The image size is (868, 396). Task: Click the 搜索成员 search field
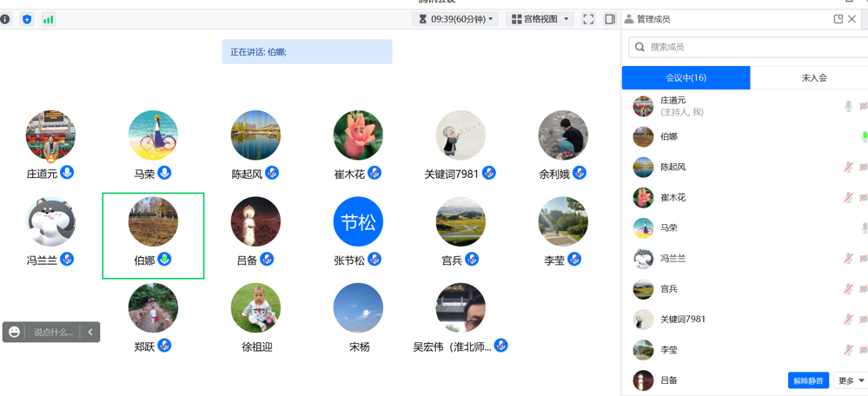pos(748,47)
